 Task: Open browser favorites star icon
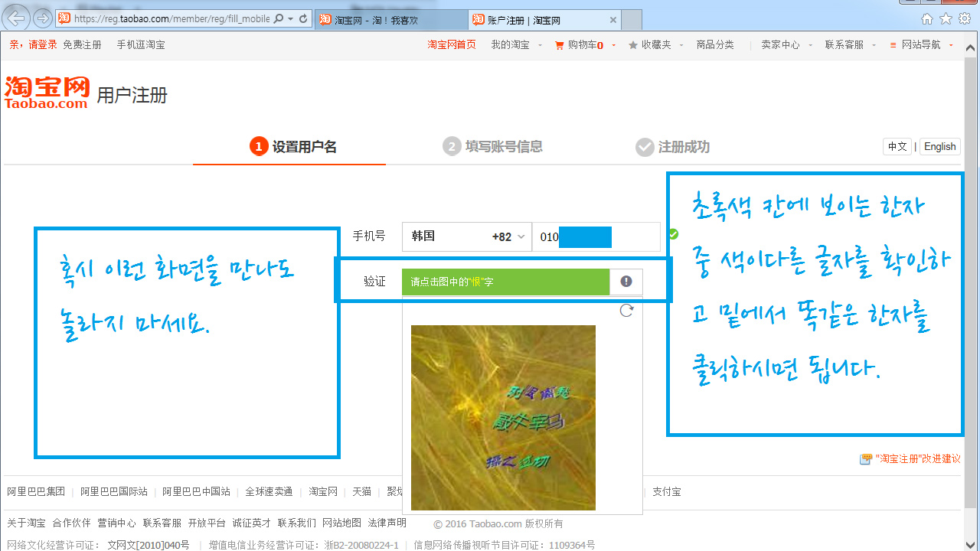tap(946, 18)
